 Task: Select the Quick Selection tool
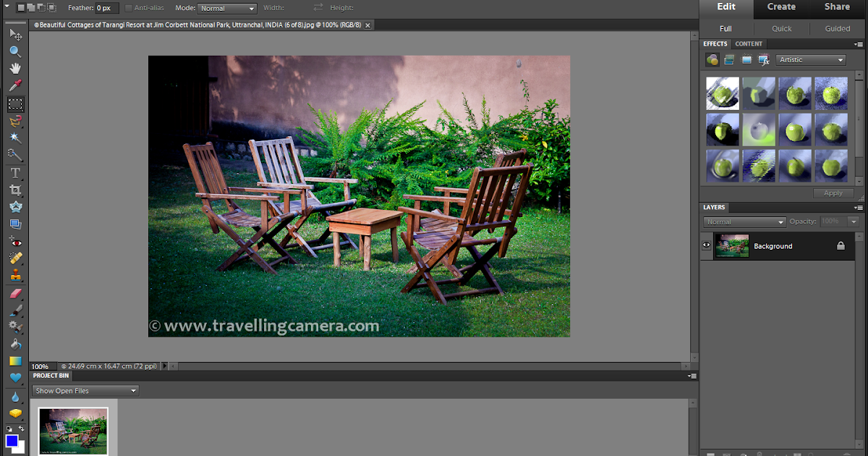click(15, 154)
